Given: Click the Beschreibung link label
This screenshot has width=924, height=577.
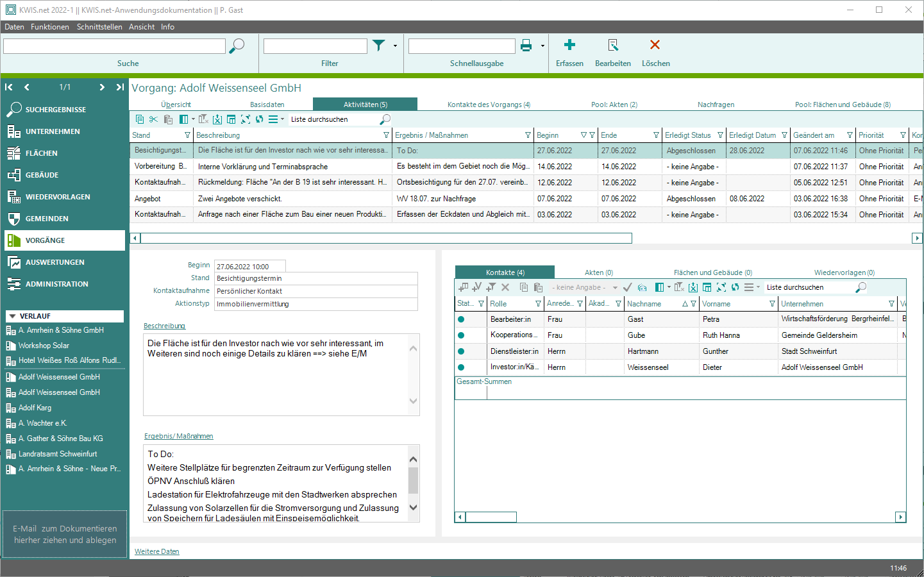Looking at the screenshot, I should [x=164, y=326].
